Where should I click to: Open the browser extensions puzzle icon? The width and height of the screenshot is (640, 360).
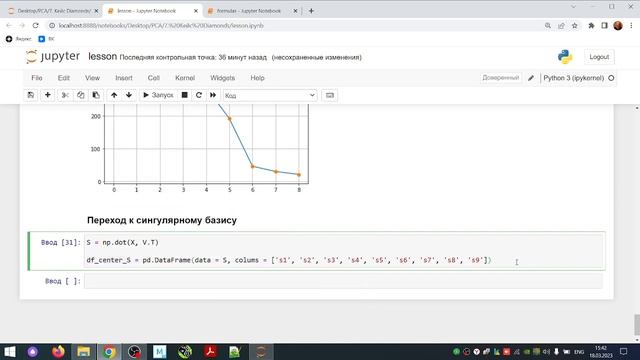click(x=591, y=26)
